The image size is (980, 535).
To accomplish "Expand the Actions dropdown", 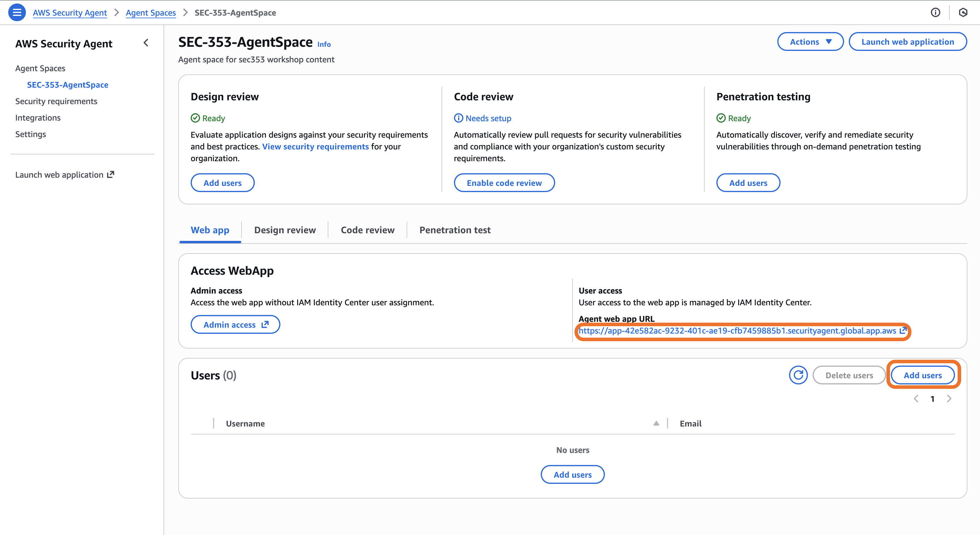I will [810, 42].
